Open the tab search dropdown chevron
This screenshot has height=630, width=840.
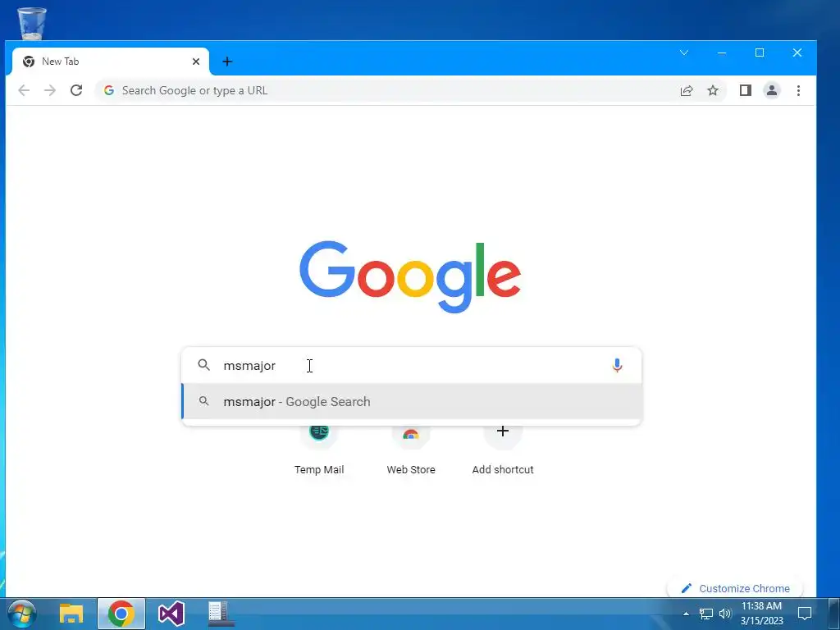click(x=684, y=52)
